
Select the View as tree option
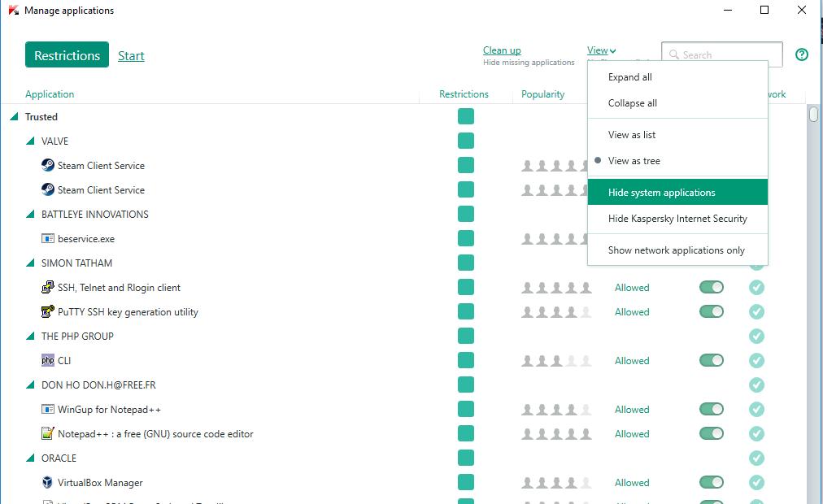677,160
